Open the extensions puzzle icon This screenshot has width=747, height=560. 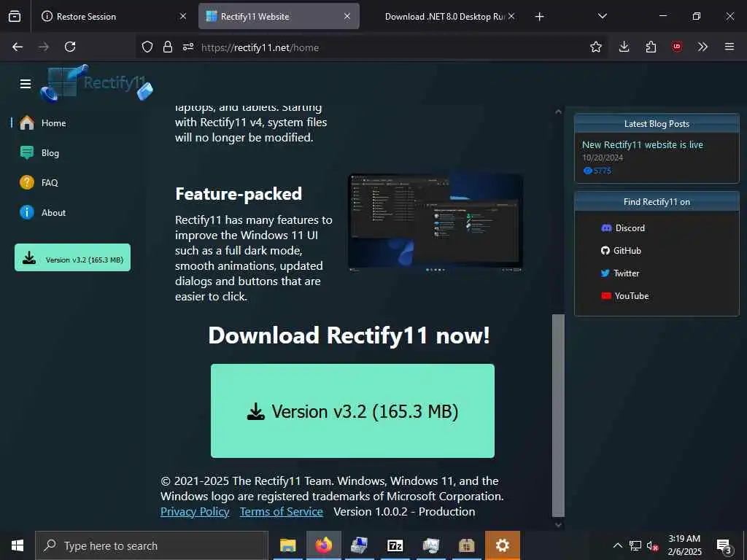pos(651,47)
